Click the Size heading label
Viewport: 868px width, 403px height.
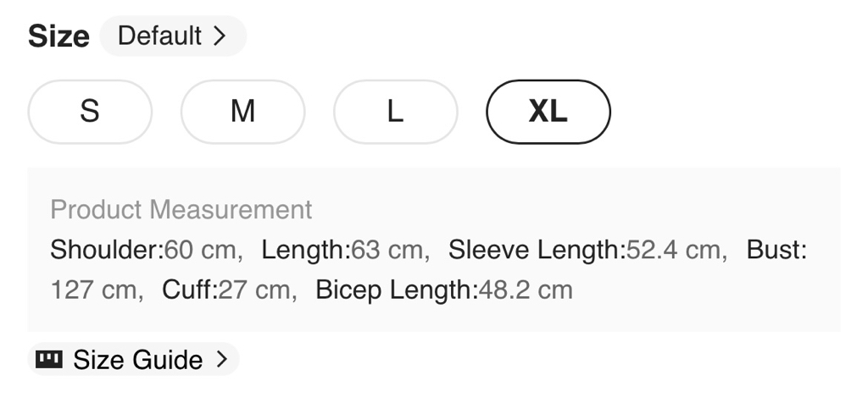click(58, 36)
